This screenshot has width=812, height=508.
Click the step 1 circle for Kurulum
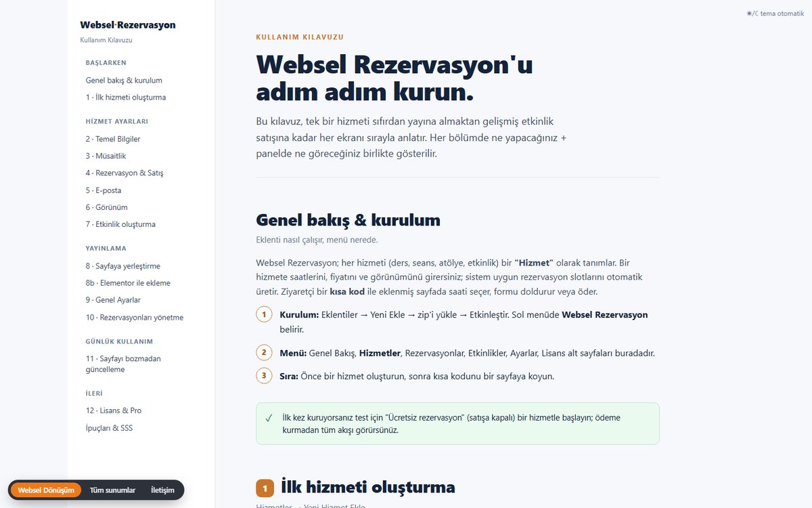click(264, 315)
